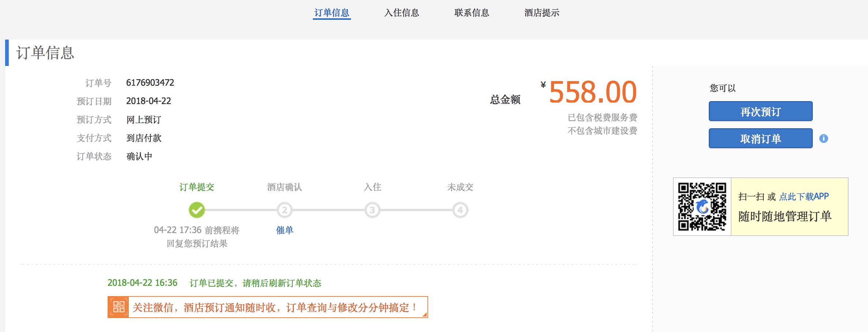
Task: Click the info icon beside 取消订单
Action: (823, 139)
